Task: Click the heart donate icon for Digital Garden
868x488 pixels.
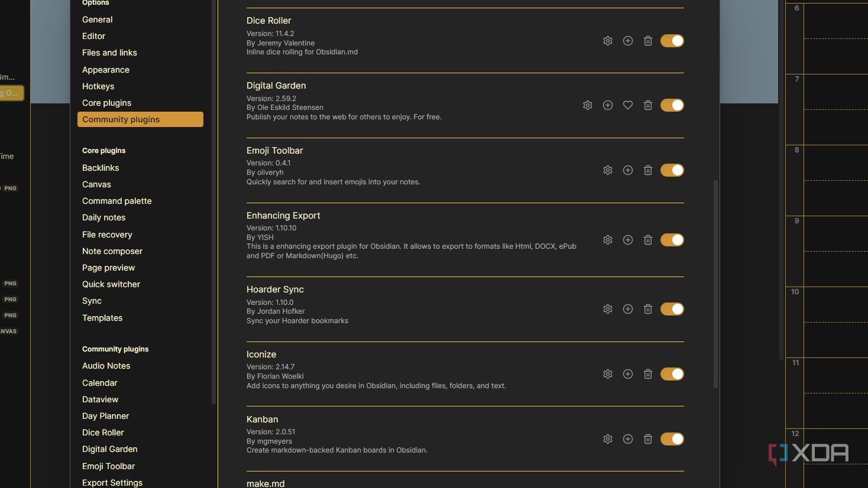Action: click(x=627, y=105)
